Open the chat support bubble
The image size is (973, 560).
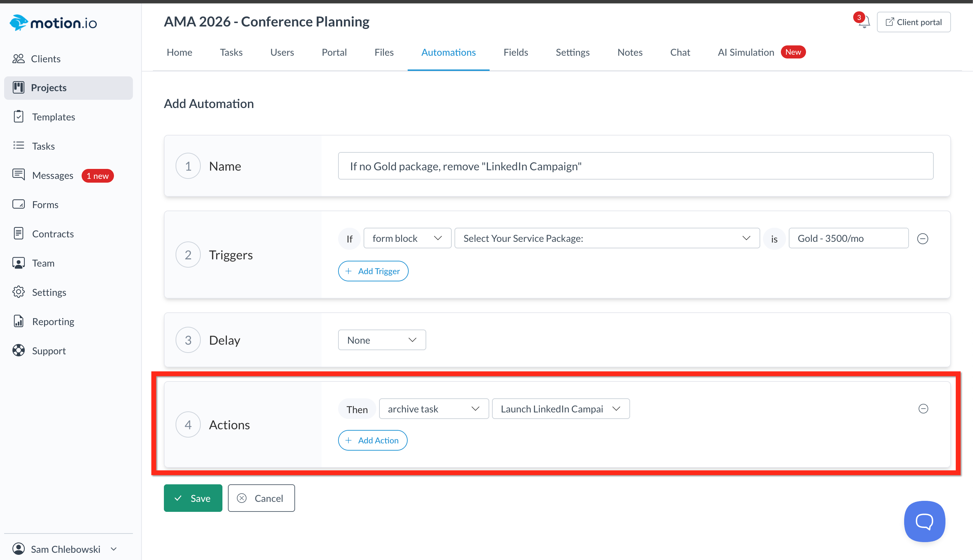(x=924, y=521)
